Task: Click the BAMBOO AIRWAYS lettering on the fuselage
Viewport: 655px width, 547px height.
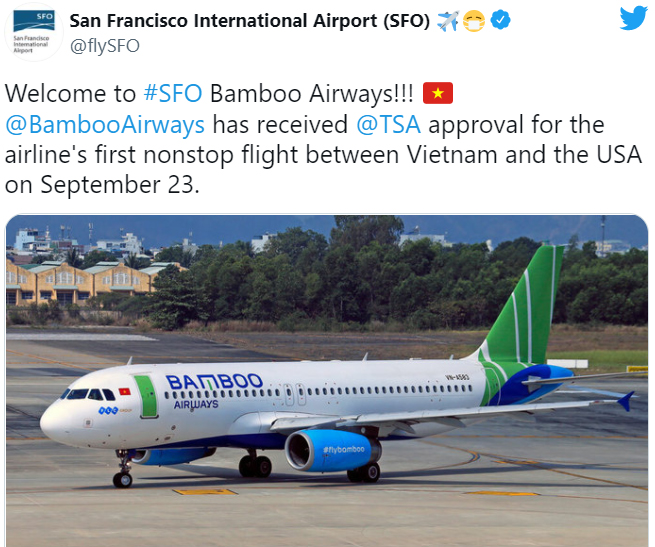Action: [214, 389]
